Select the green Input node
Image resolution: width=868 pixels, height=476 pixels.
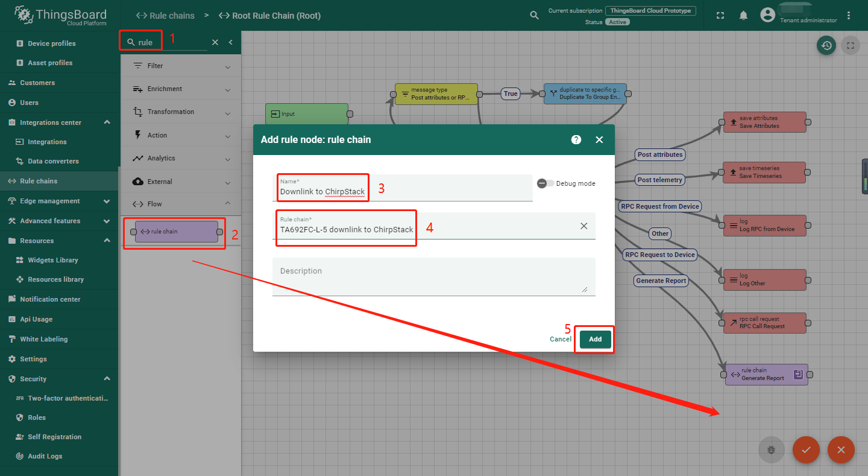(307, 114)
